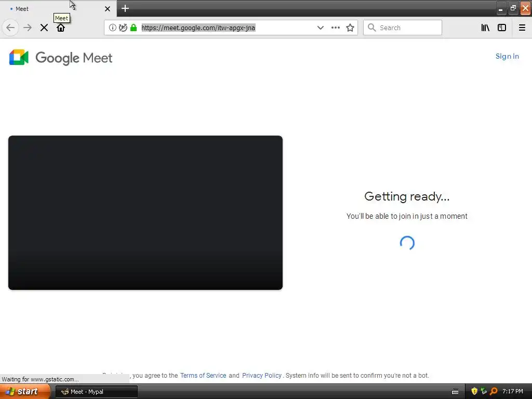
Task: Click the 7:17 PM system clock
Action: point(513,392)
